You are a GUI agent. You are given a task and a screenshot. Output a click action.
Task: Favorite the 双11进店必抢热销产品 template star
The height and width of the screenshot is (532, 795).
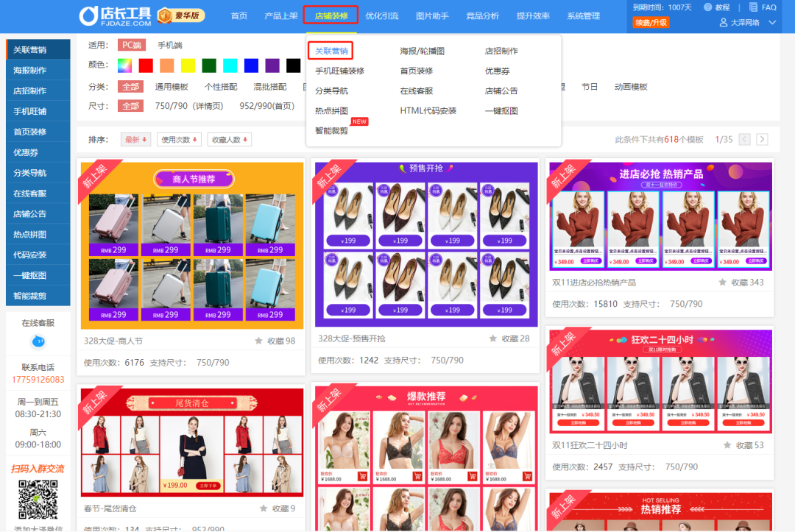coord(723,283)
